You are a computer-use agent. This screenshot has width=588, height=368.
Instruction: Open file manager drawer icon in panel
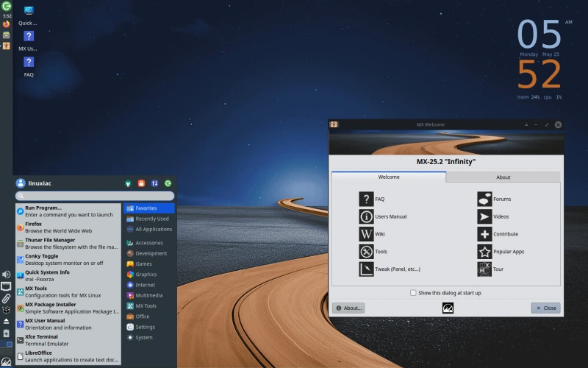pyautogui.click(x=7, y=35)
